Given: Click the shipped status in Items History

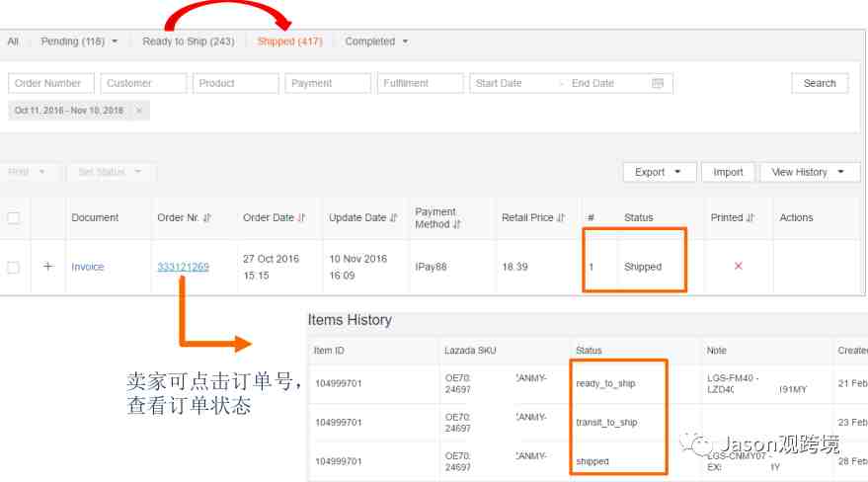Looking at the screenshot, I should pyautogui.click(x=592, y=461).
